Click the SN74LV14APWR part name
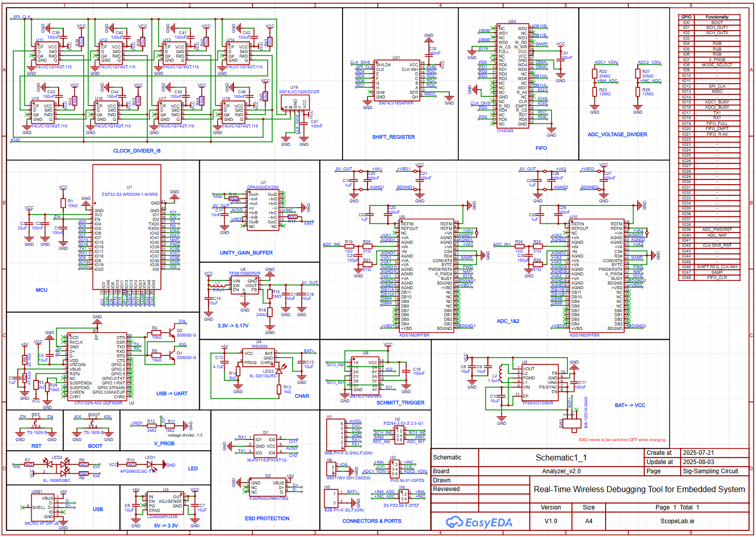 point(366,396)
